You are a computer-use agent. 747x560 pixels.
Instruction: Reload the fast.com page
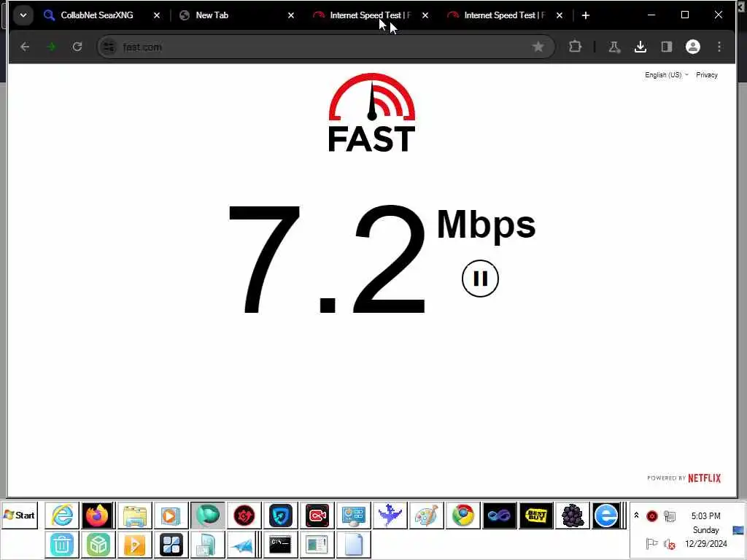[77, 47]
